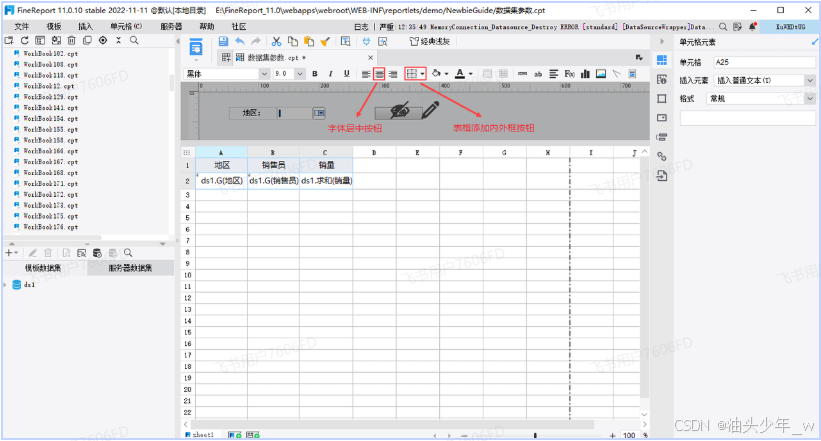
Task: Open the 帮助 menu
Action: coord(207,27)
